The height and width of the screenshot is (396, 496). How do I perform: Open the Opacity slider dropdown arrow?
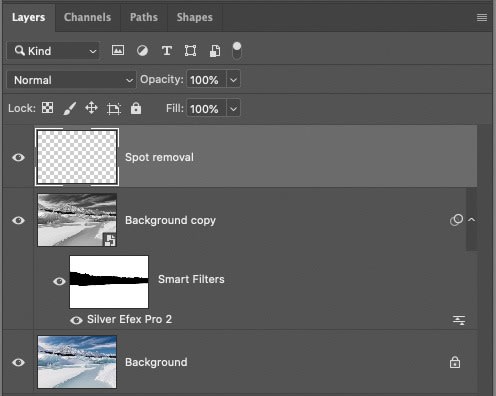[233, 80]
